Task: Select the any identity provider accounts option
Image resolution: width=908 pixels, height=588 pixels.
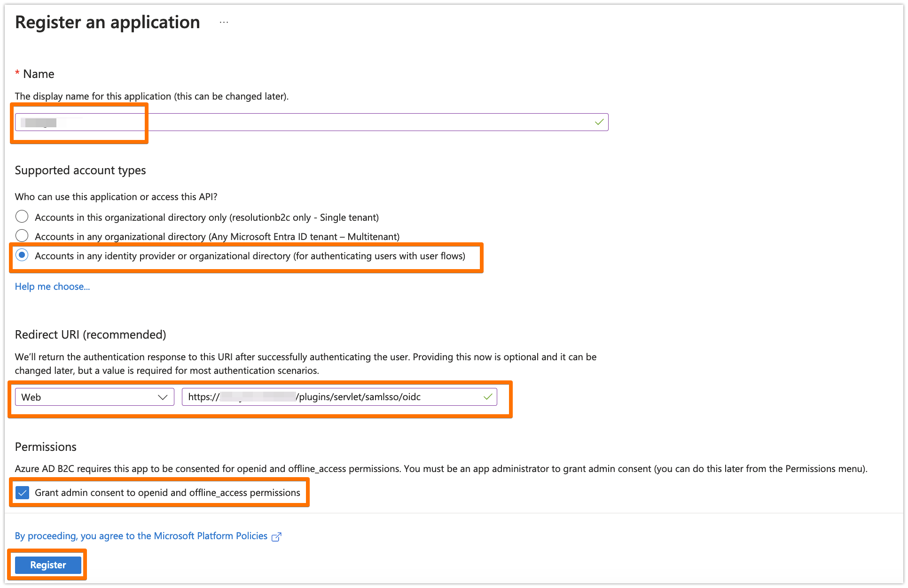Action: (22, 255)
